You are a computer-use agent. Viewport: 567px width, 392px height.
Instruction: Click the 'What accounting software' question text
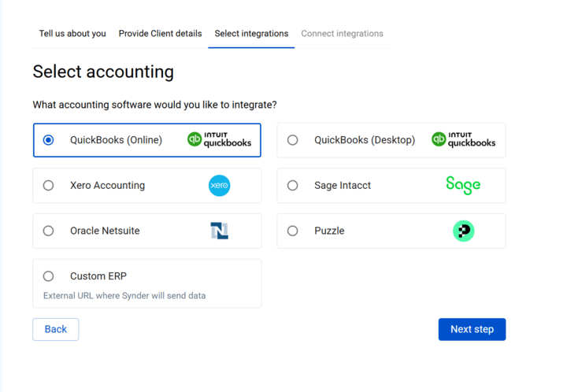click(154, 105)
